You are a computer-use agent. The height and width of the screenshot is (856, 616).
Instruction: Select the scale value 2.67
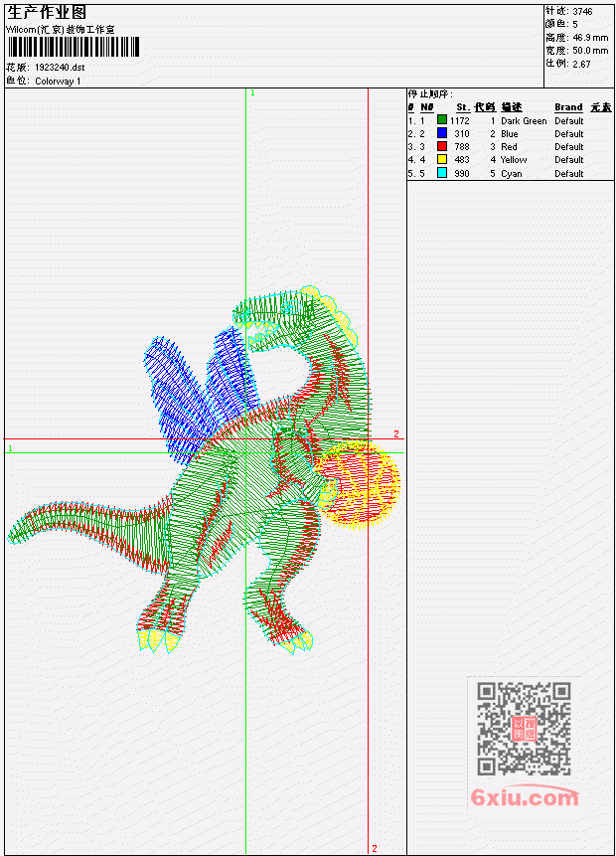tap(581, 64)
